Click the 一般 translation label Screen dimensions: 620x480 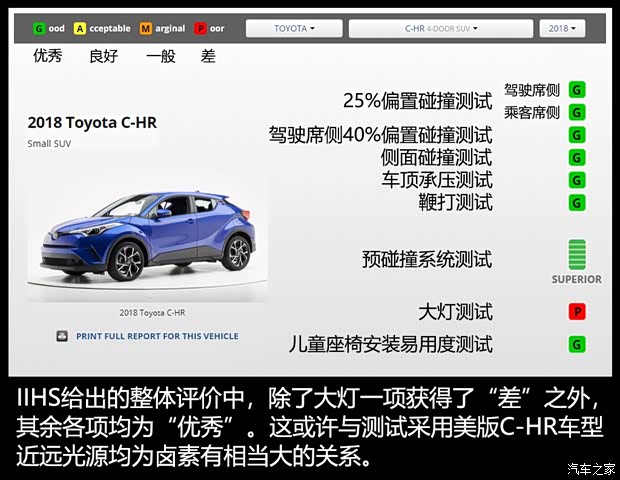coord(161,56)
